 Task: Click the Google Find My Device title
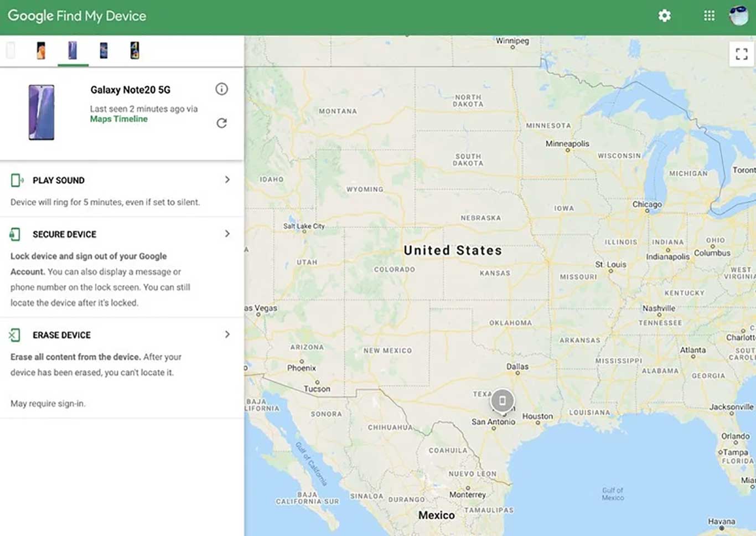77,16
